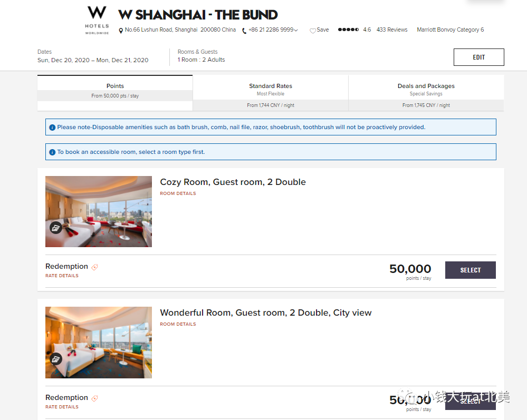
Task: Click the tag icon beside Wonderful Room Redemption
Action: click(x=95, y=398)
